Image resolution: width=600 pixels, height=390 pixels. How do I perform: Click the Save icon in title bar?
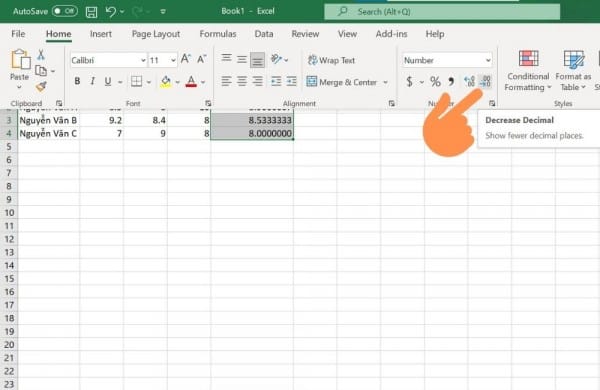click(91, 12)
